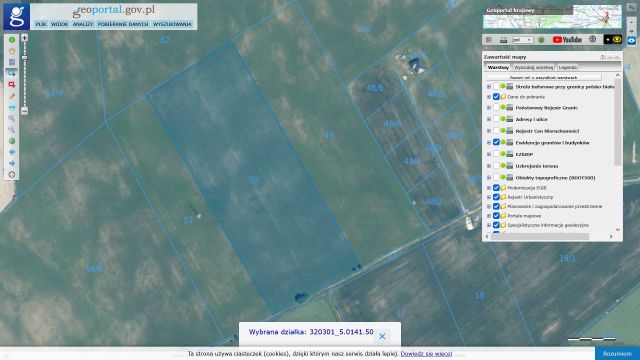Go to previous map view arrow

pos(11,152)
